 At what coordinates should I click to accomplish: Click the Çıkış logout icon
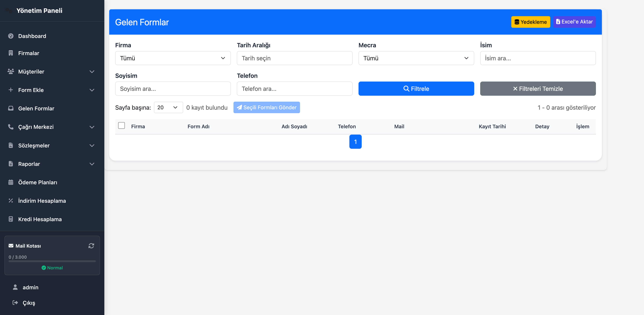[x=15, y=303]
